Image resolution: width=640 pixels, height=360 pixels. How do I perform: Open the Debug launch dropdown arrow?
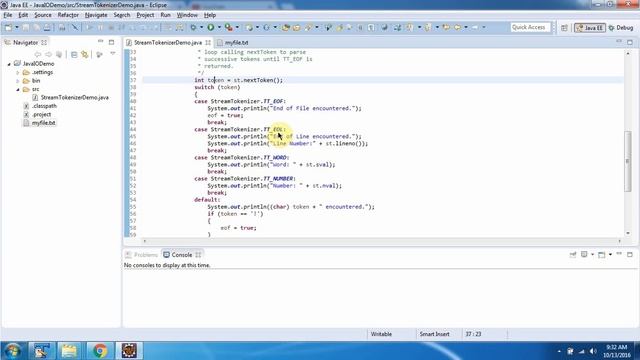point(201,27)
